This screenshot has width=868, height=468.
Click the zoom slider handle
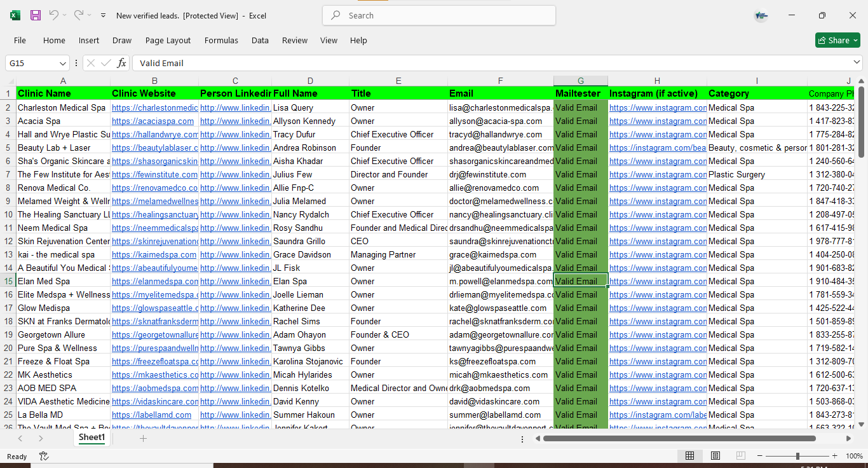797,456
